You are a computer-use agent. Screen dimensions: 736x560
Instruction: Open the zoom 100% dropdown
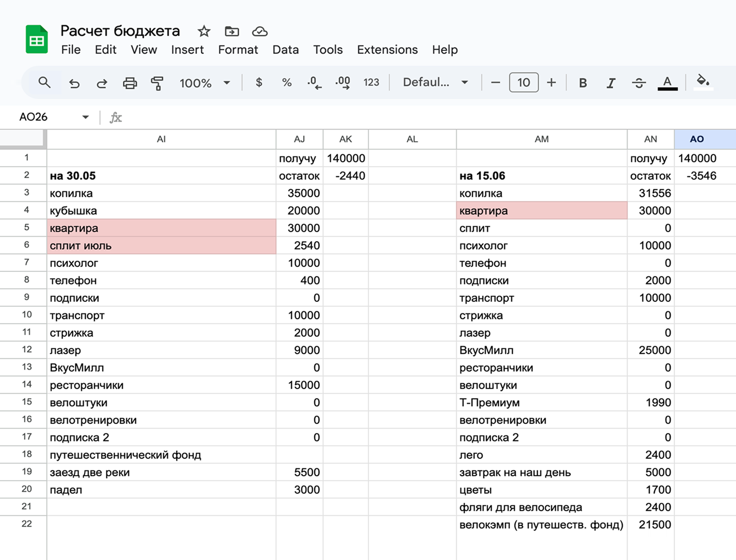pos(204,83)
